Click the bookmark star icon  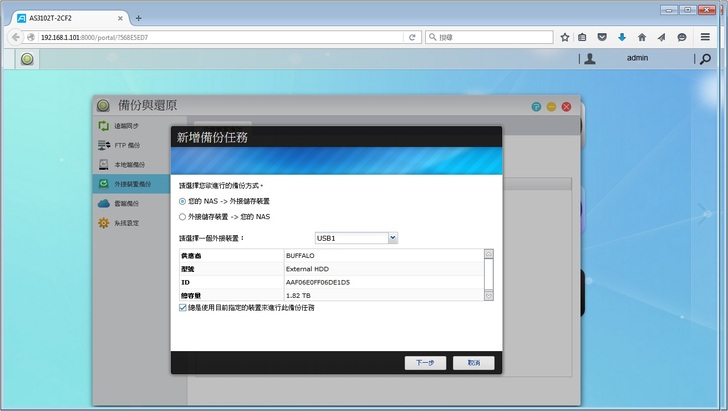[565, 37]
